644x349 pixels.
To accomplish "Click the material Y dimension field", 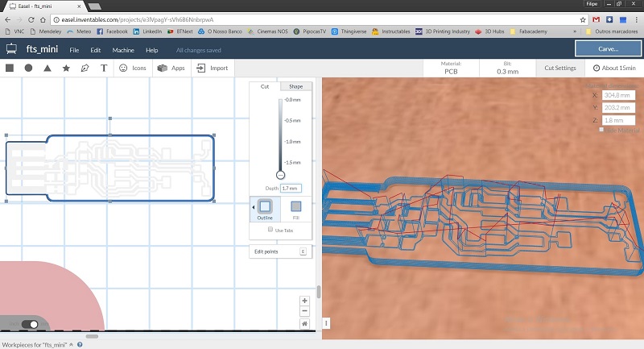I will pyautogui.click(x=618, y=107).
